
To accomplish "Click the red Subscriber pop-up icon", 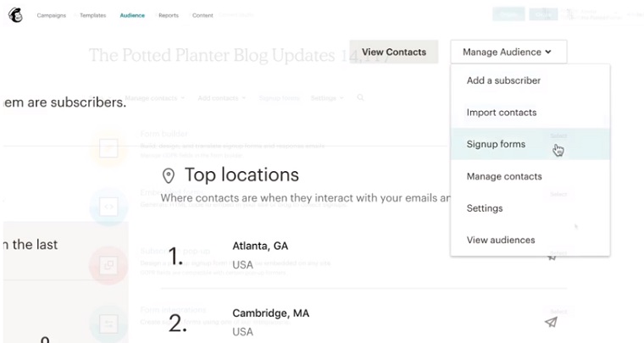I will tap(108, 263).
